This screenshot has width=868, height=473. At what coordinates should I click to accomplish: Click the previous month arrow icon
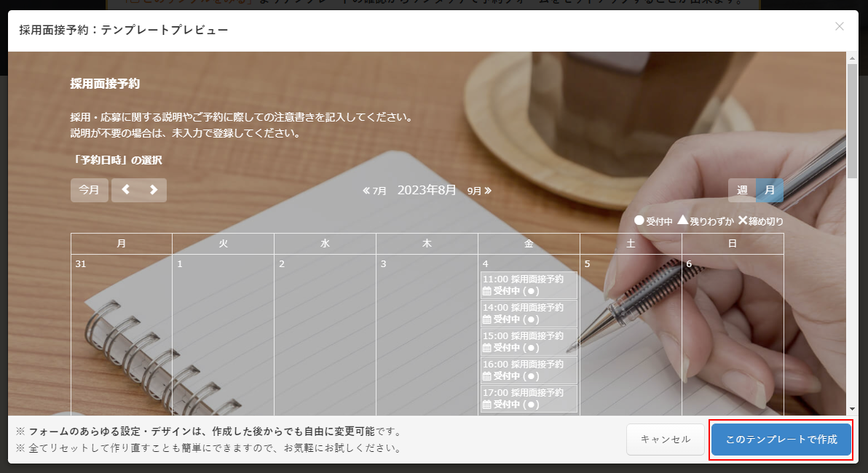125,190
